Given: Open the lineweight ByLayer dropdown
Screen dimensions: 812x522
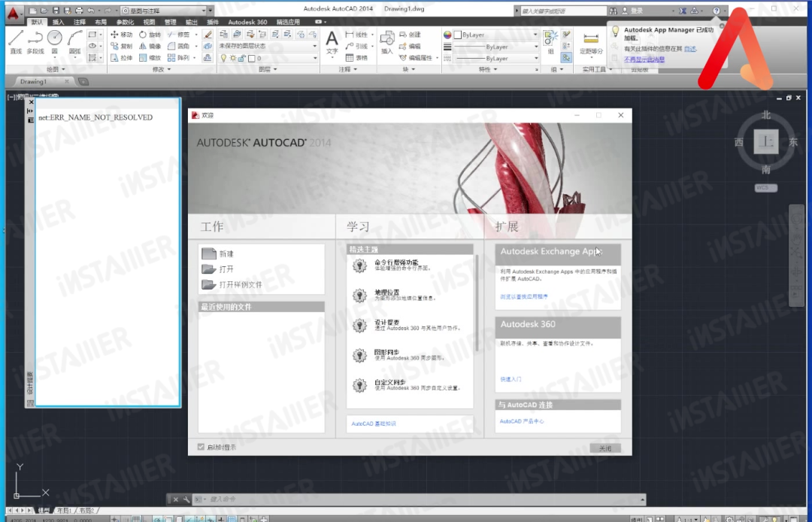Looking at the screenshot, I should point(496,47).
